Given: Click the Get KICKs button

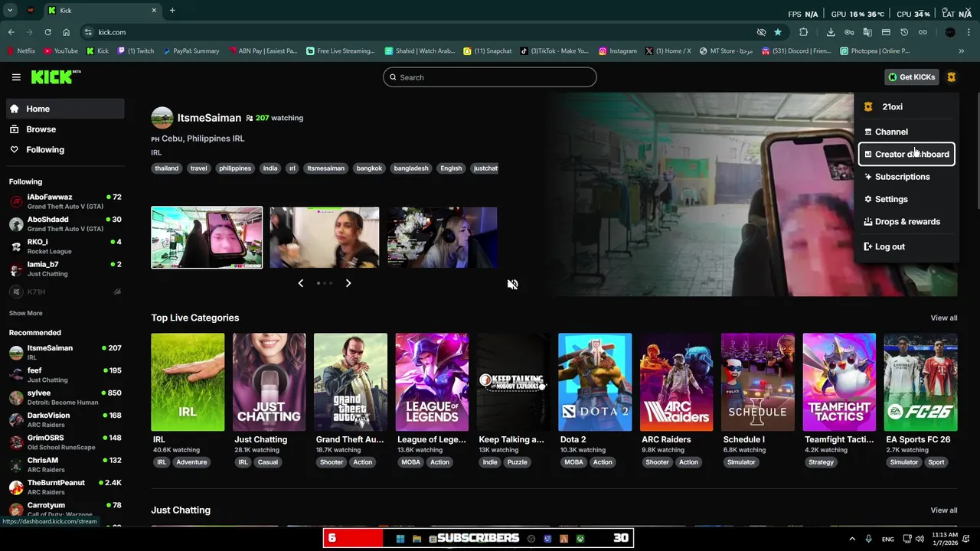Looking at the screenshot, I should coord(911,77).
